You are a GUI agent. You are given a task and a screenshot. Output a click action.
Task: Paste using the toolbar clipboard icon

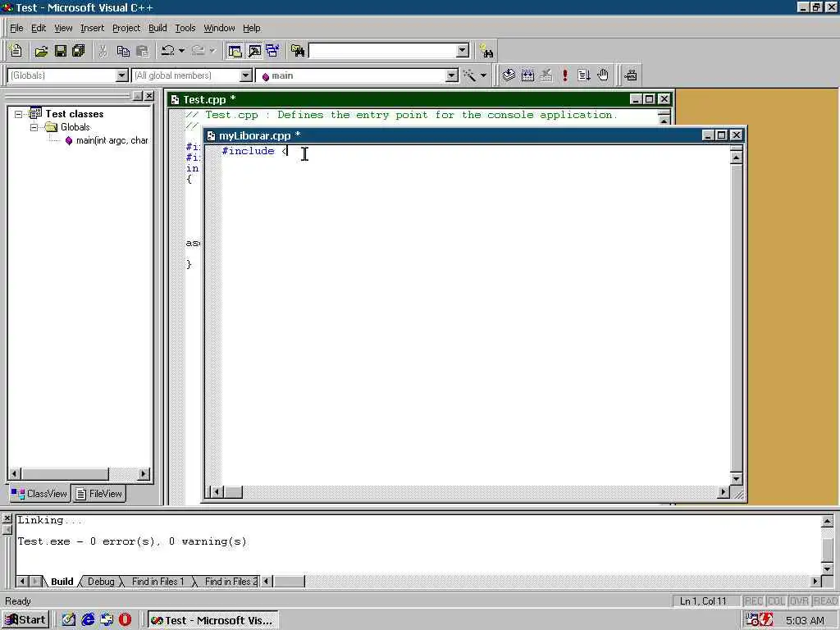click(x=143, y=51)
